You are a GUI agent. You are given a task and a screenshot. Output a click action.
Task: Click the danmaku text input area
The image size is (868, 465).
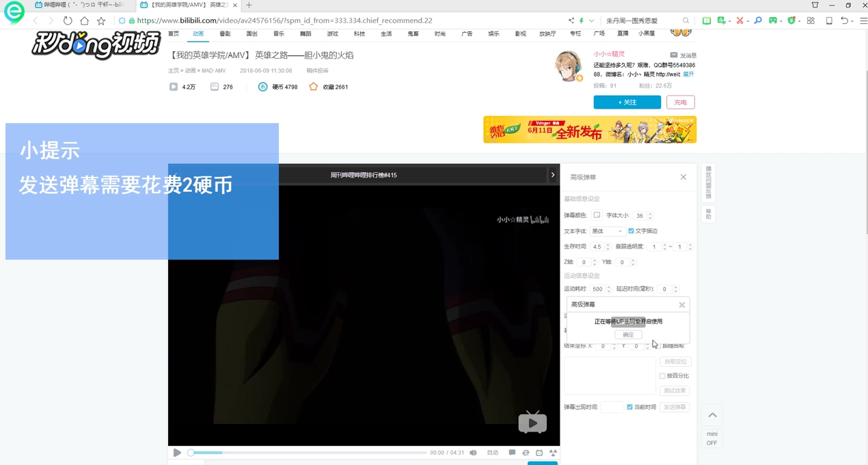click(x=609, y=376)
